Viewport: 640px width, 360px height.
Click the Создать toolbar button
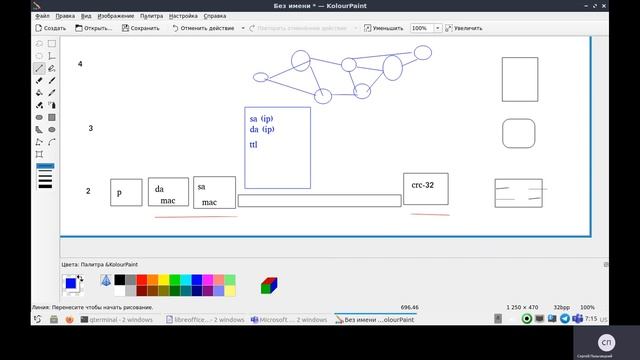[x=51, y=28]
